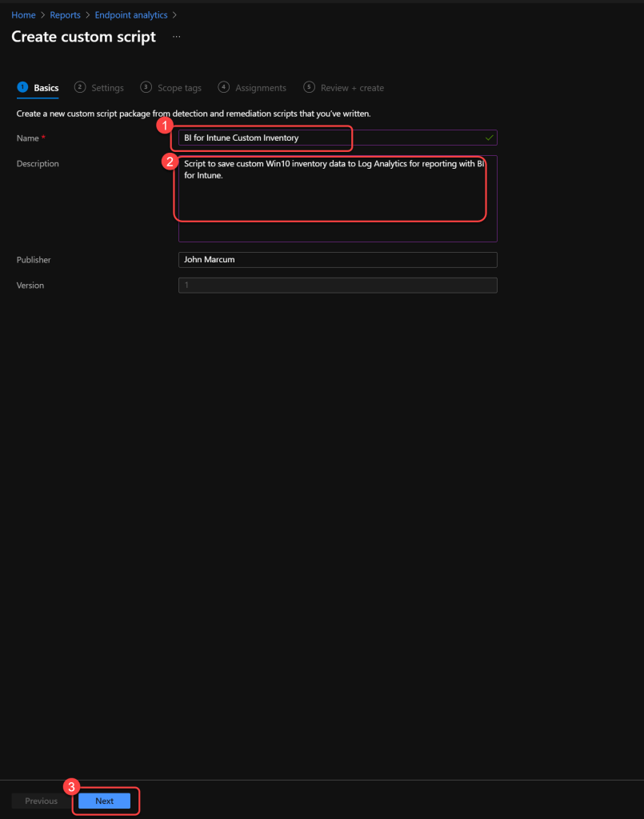Click the Create custom script page heading
The width and height of the screenshot is (644, 819).
(83, 37)
